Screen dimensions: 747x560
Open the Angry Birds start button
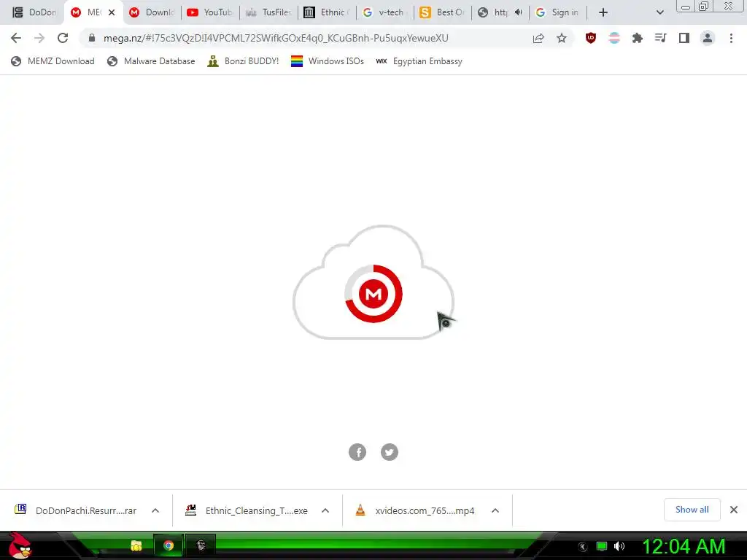tap(20, 545)
